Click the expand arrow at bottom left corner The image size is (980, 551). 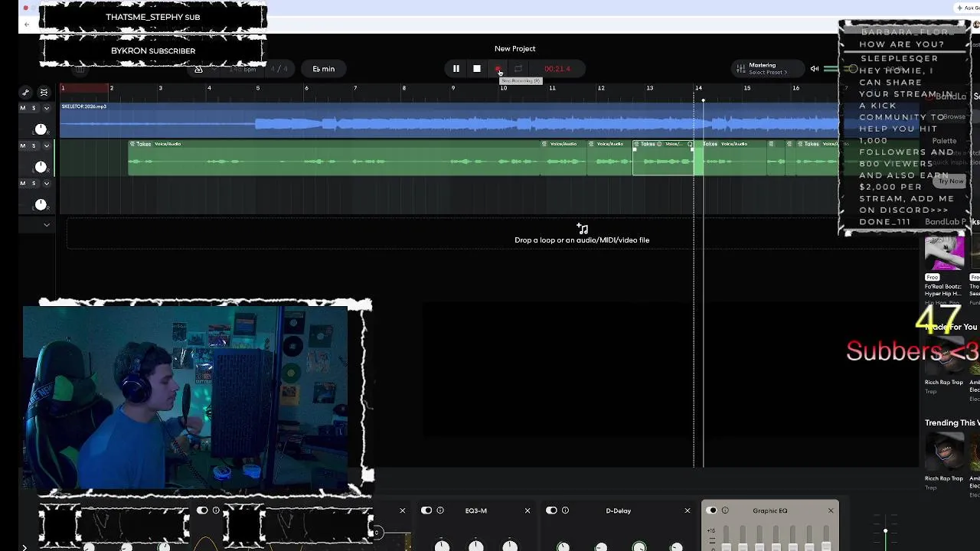pyautogui.click(x=24, y=547)
